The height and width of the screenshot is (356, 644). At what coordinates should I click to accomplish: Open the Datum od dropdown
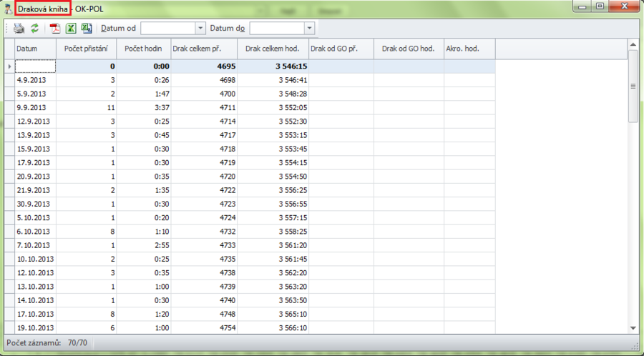(200, 29)
